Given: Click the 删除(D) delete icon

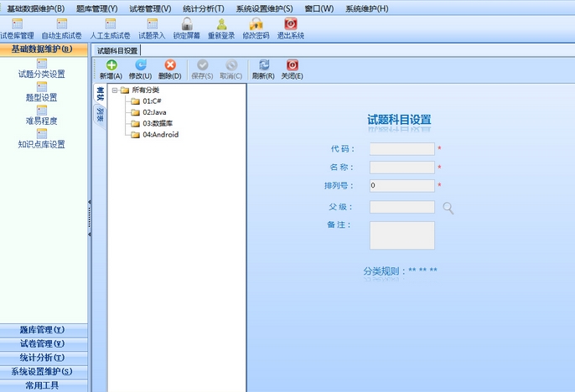Looking at the screenshot, I should (x=170, y=65).
